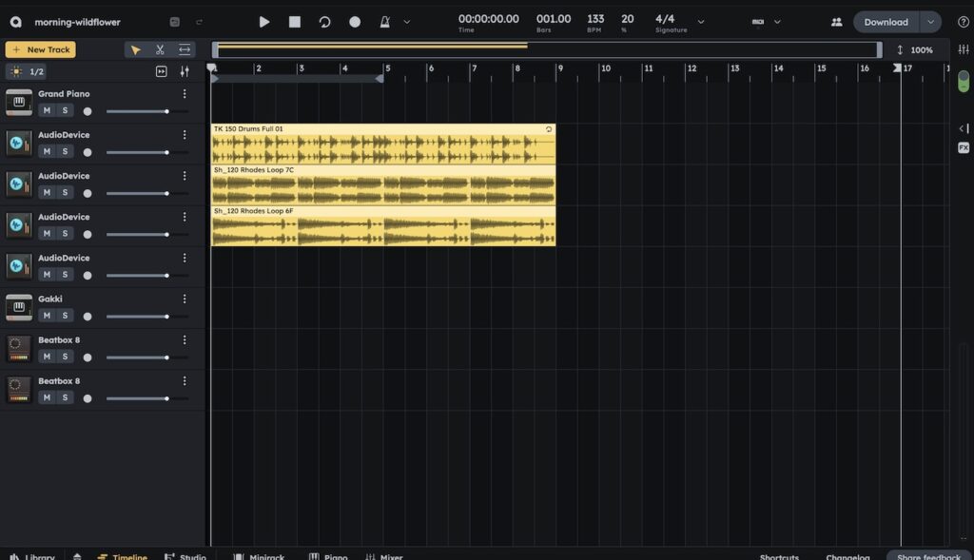Open the TK 150 Drums Full 01 clip menu
This screenshot has width=974, height=560.
coord(548,128)
